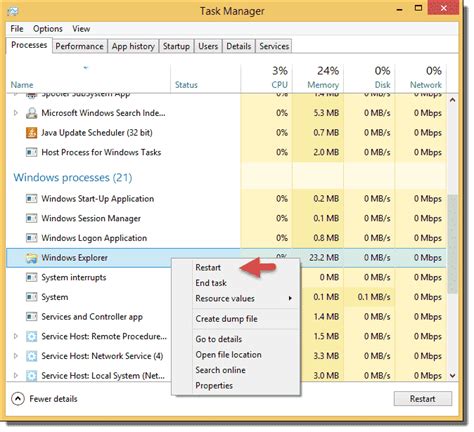
Task: Click the vertical scrollbar thumb
Action: coord(452,244)
